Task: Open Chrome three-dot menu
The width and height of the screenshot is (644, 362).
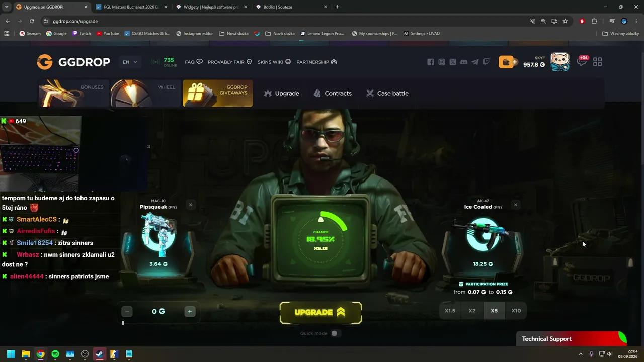Action: coord(636,21)
